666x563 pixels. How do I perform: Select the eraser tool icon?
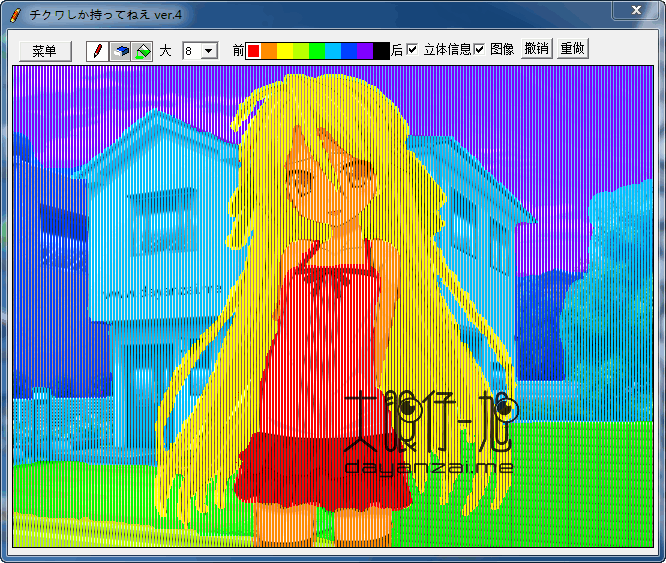(120, 51)
